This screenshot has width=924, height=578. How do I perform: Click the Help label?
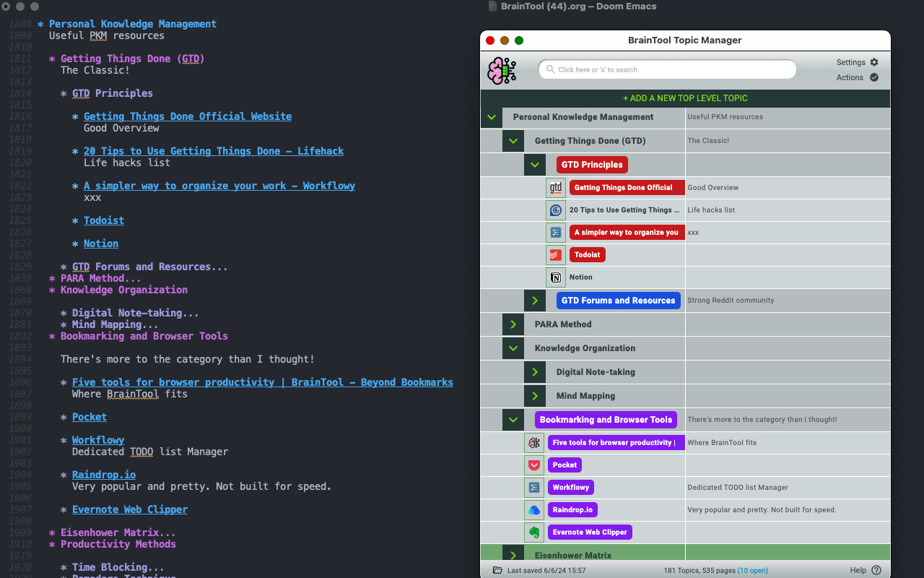tap(858, 570)
